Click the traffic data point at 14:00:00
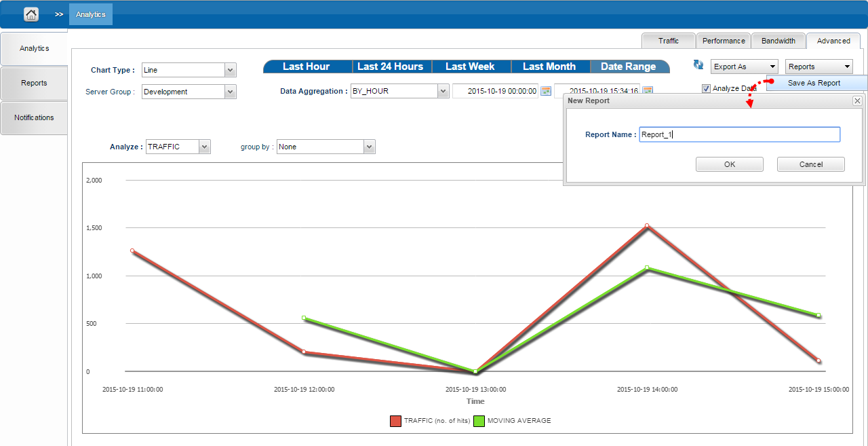 pyautogui.click(x=647, y=225)
